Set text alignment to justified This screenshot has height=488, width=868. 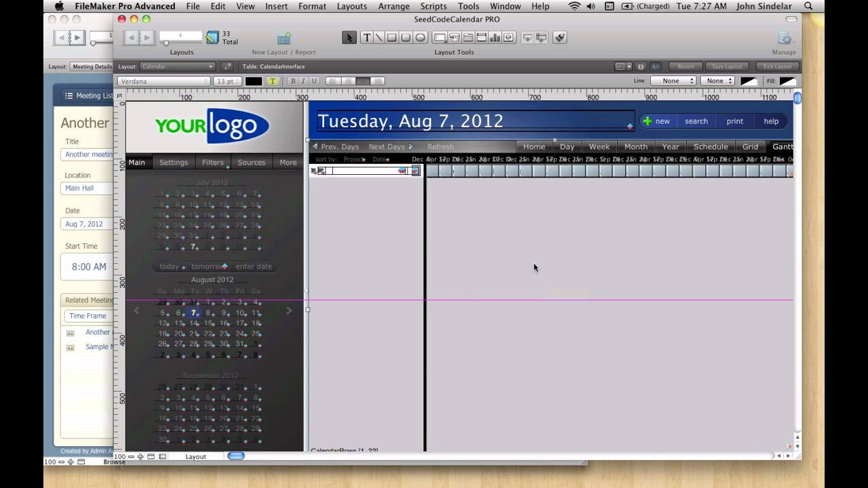coord(378,81)
